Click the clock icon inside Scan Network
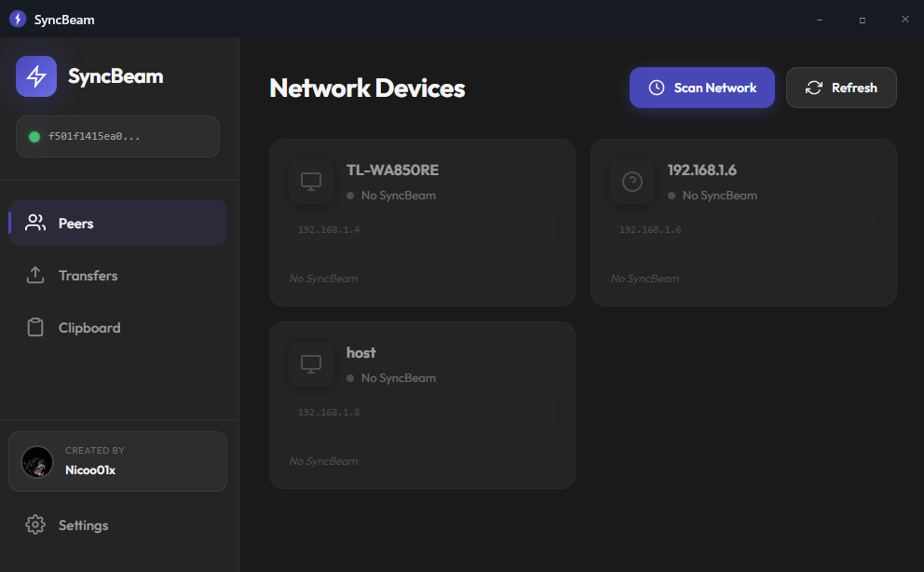 click(x=655, y=87)
